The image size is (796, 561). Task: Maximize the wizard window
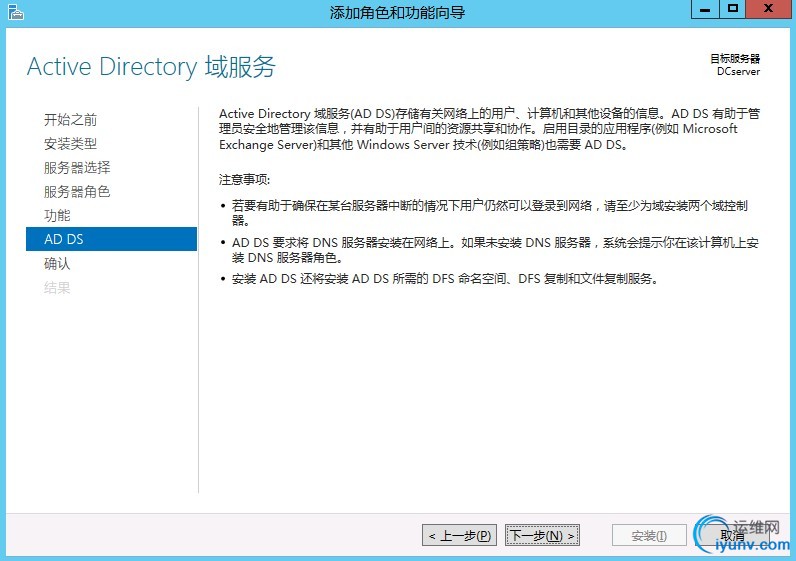733,9
